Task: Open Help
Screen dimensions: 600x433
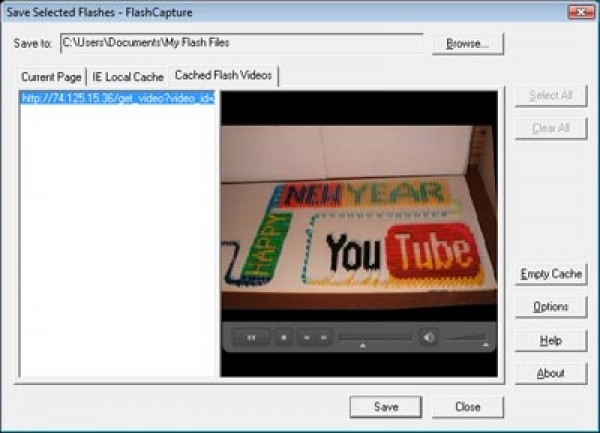Action: 551,340
